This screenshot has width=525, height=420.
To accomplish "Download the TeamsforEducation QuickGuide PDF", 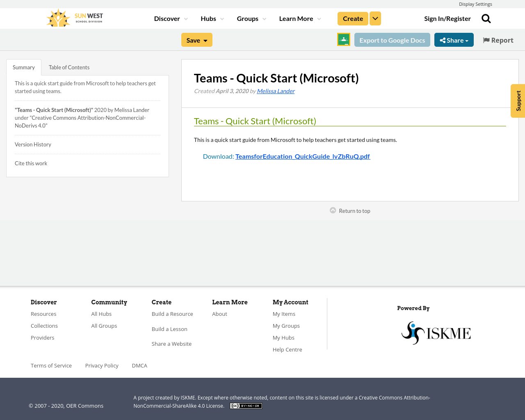I will click(303, 156).
